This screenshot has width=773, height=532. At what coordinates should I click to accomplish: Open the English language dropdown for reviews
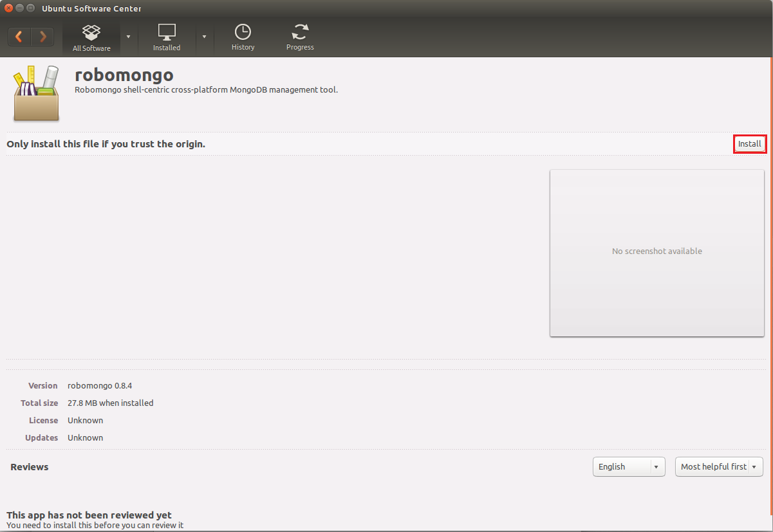(629, 466)
